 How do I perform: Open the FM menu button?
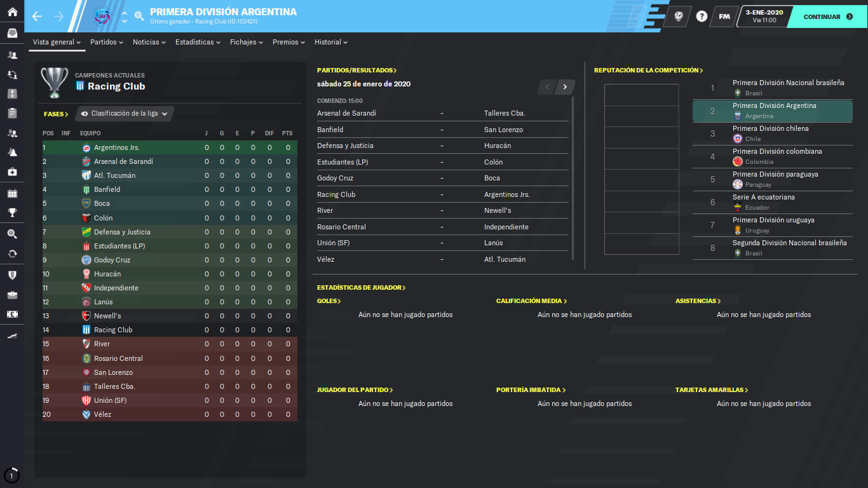click(x=724, y=17)
